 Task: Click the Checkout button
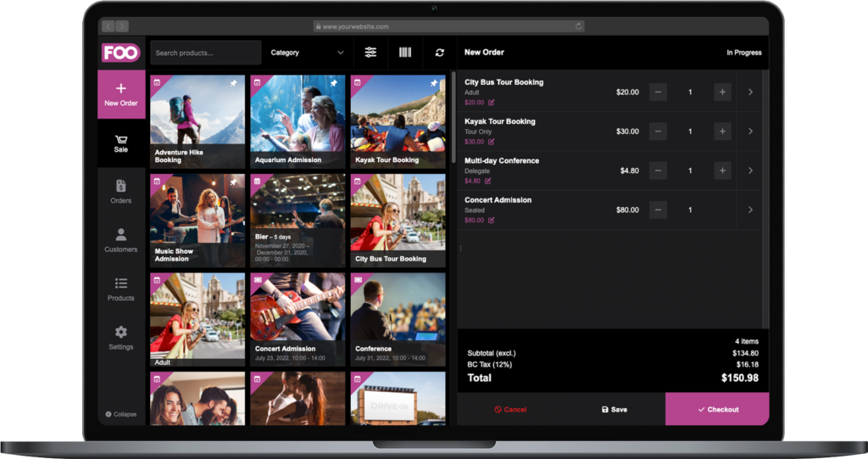tap(717, 410)
